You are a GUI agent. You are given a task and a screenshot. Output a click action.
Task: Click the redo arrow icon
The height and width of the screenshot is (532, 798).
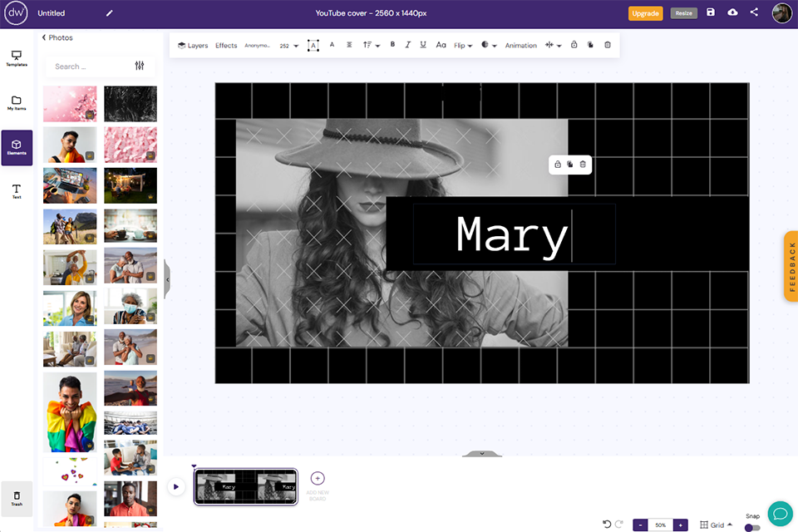point(618,525)
